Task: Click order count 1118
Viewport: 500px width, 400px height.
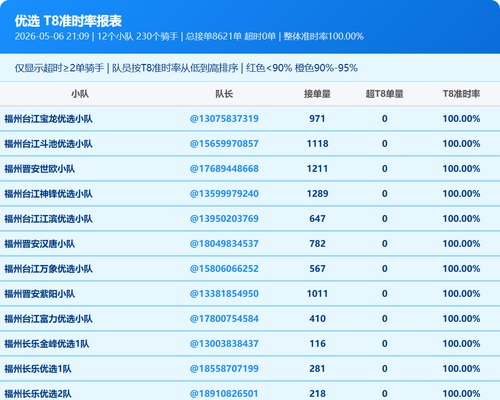Action: [317, 144]
